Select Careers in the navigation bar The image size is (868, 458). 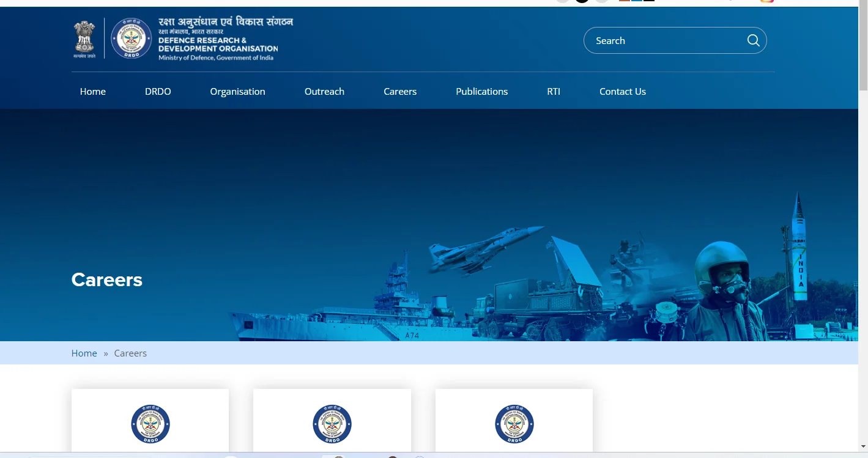coord(400,91)
